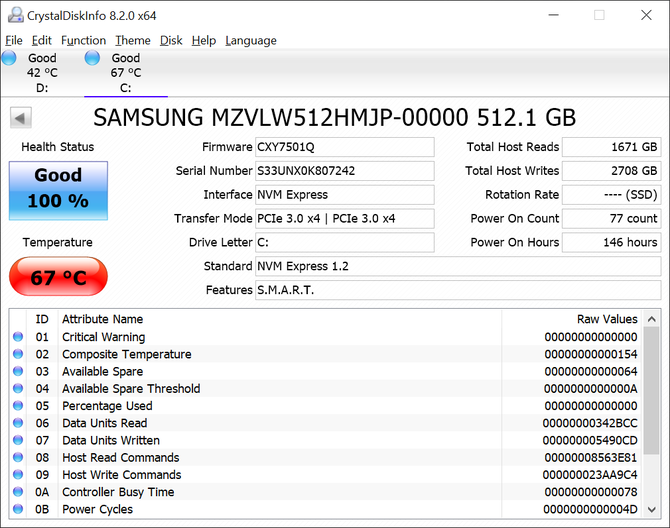
Task: Click the attribute list scrollbar thumb
Action: [652, 391]
